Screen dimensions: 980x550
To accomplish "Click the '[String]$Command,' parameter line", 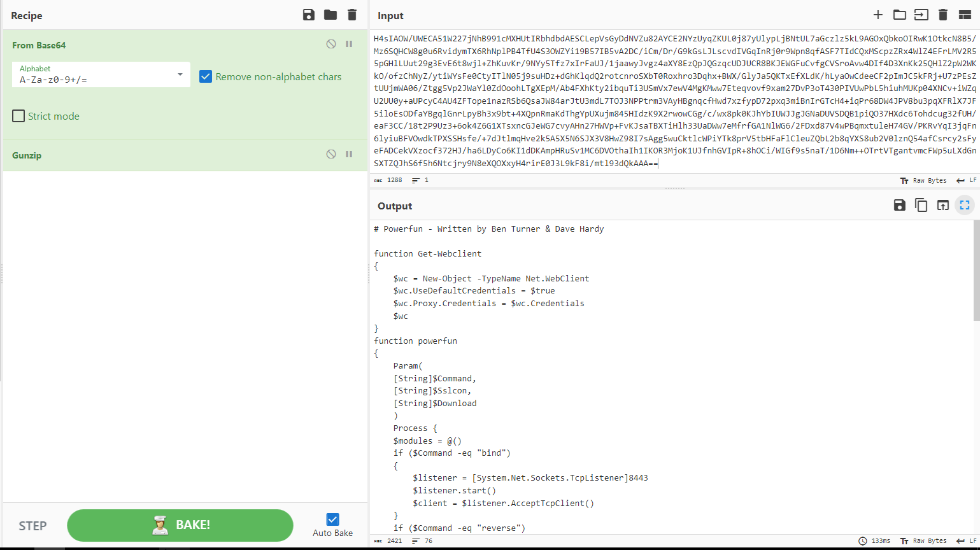I will [435, 378].
